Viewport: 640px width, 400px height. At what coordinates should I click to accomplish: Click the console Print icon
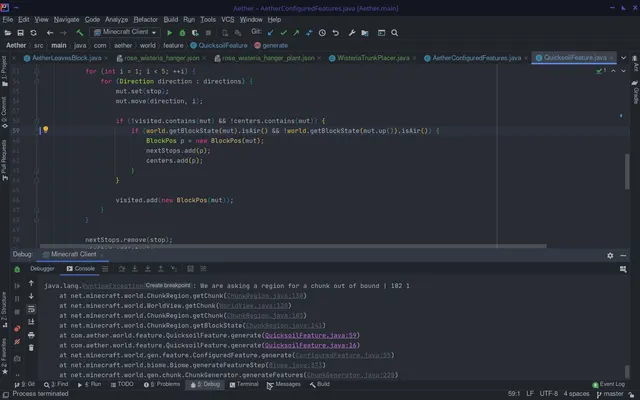31,335
